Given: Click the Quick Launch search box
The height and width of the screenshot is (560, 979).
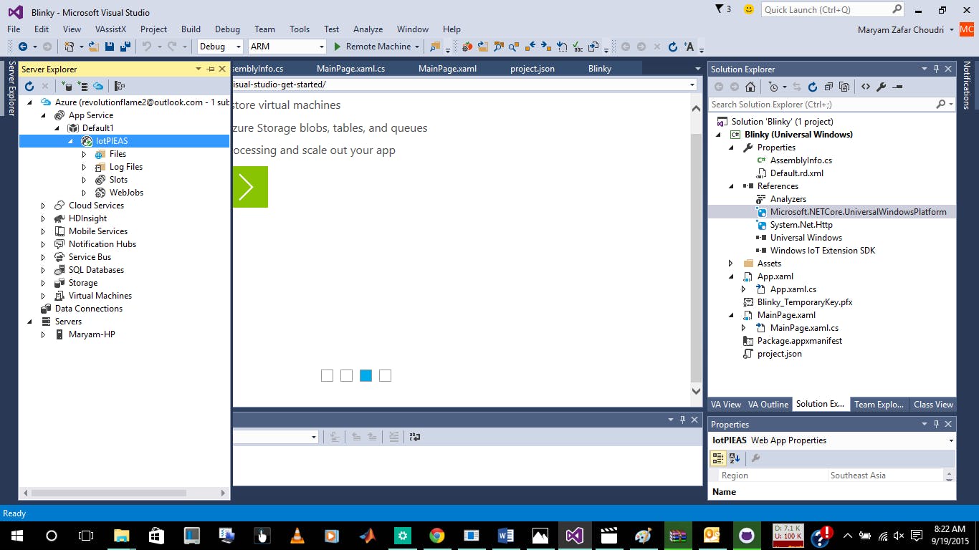Looking at the screenshot, I should pos(833,9).
